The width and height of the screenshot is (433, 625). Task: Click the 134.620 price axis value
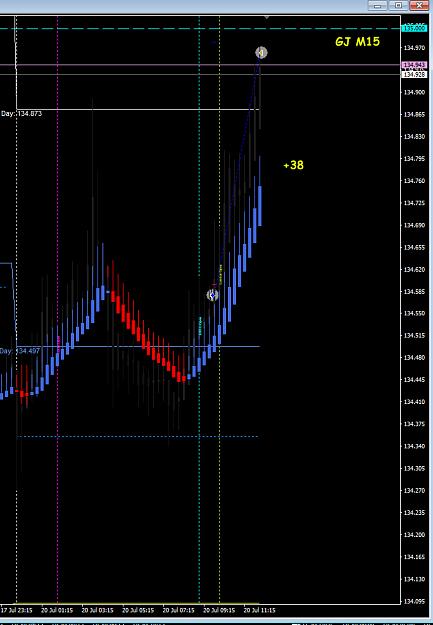[x=414, y=269]
